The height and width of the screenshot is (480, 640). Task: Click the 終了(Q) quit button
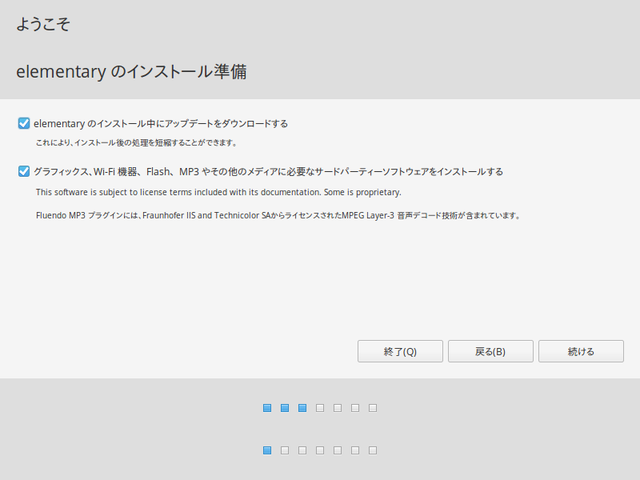[x=400, y=351]
